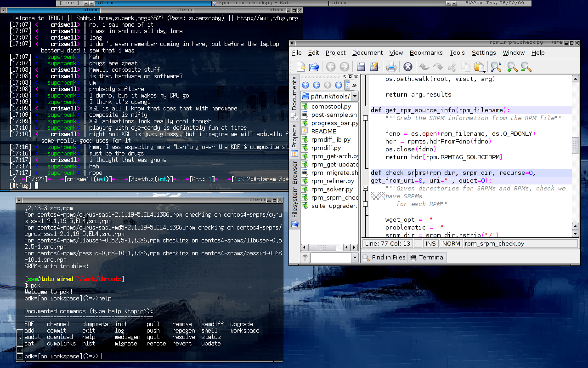Open the filter combo box dropdown arrow
Screen dimensions: 588x368
355,258
